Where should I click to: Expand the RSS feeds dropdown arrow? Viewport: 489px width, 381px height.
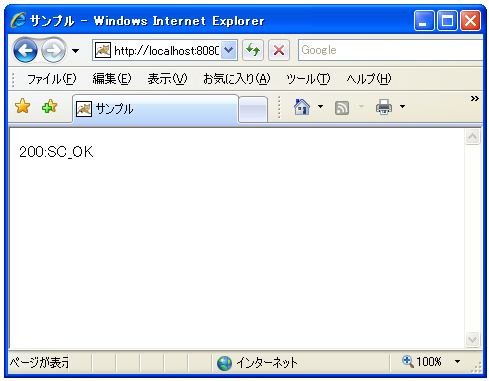click(361, 107)
